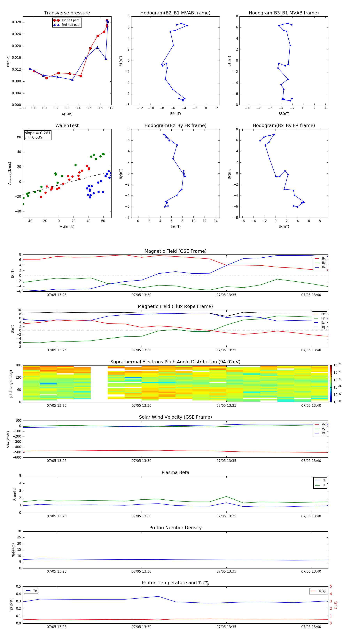This screenshot has height=644, width=351.
Task: Select the Bx entry in GSE magnetic field legend
Action: click(x=320, y=259)
